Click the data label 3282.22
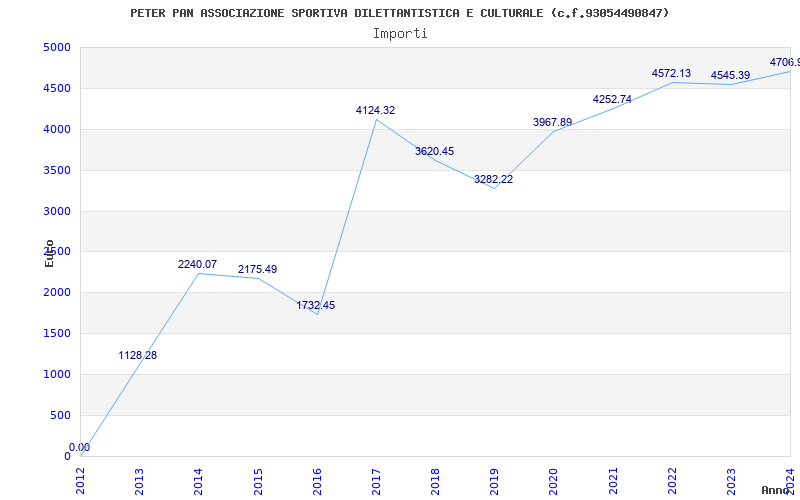Viewport: 800px width, 500px height. pos(493,180)
